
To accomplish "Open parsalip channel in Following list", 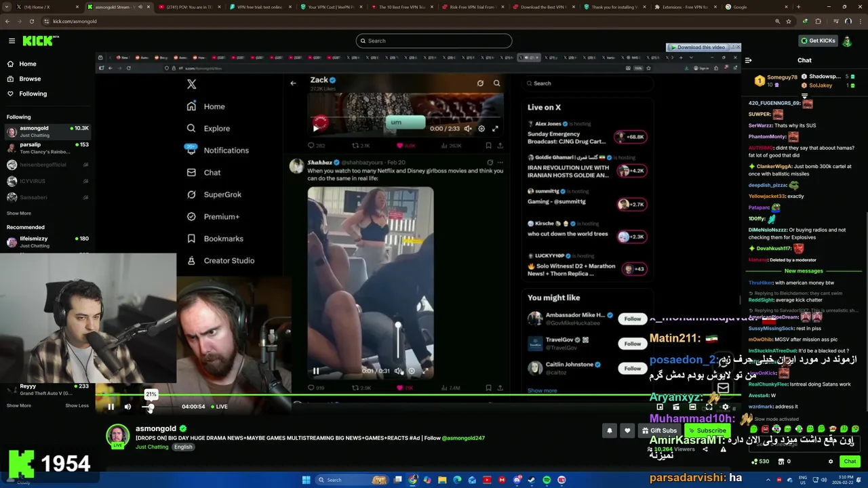I will pos(47,148).
